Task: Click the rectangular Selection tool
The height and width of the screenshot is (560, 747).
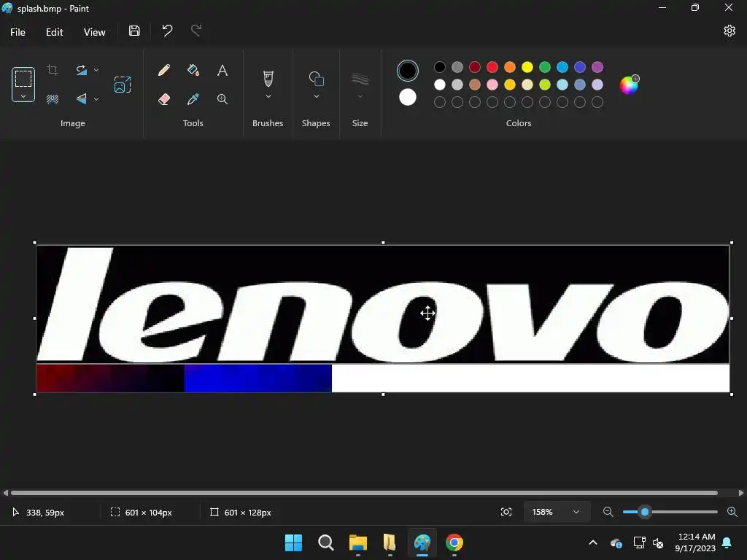Action: click(x=23, y=78)
